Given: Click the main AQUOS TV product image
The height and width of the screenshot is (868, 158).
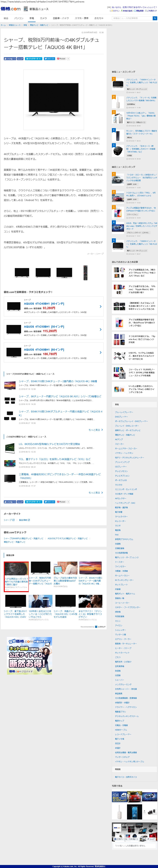Looking at the screenshot, I should [54, 99].
